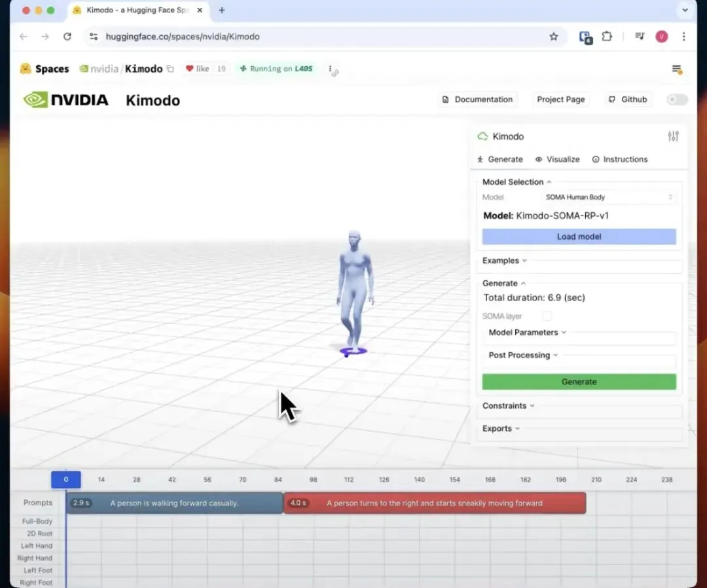Open the media control icon in toolbar

click(x=640, y=36)
